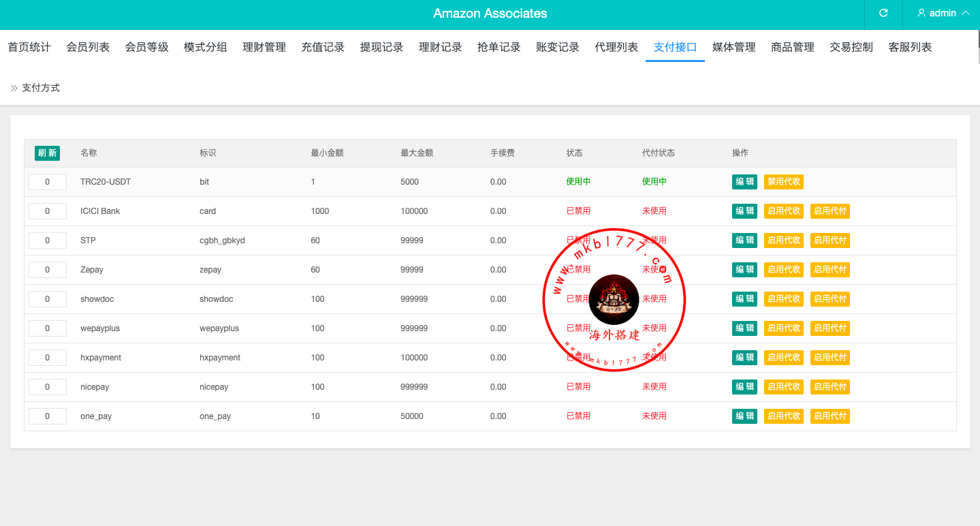Enable 代收 for one_pay
This screenshot has width=980, height=526.
(784, 416)
